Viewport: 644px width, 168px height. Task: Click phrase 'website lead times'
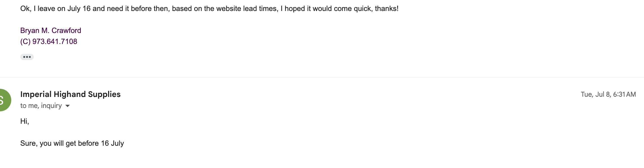247,9
